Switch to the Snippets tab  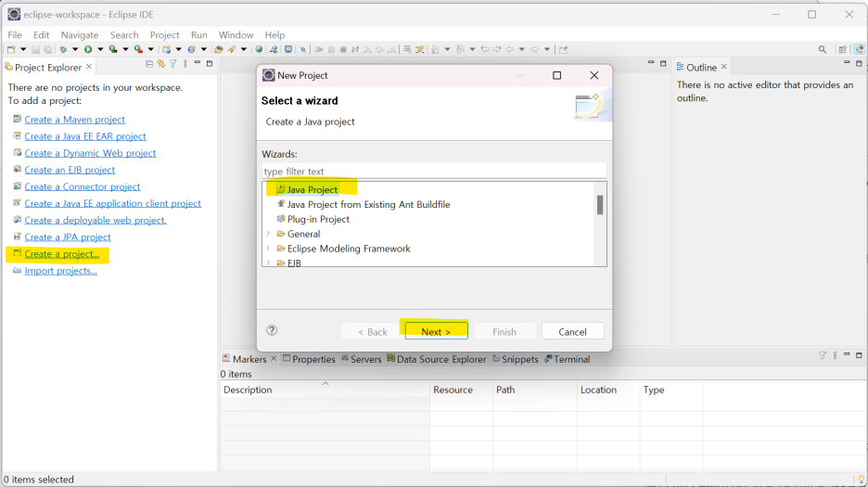click(x=516, y=359)
